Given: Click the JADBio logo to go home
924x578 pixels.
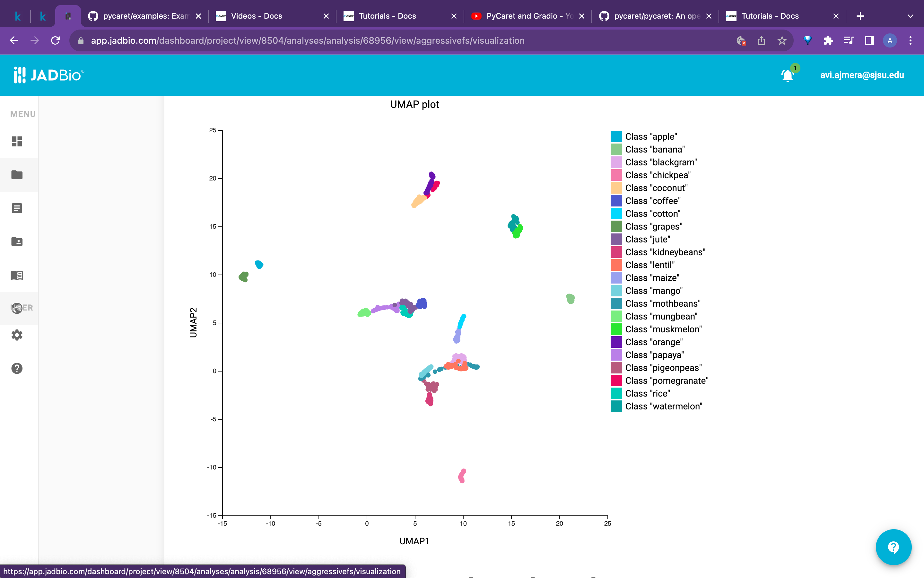Looking at the screenshot, I should click(49, 74).
